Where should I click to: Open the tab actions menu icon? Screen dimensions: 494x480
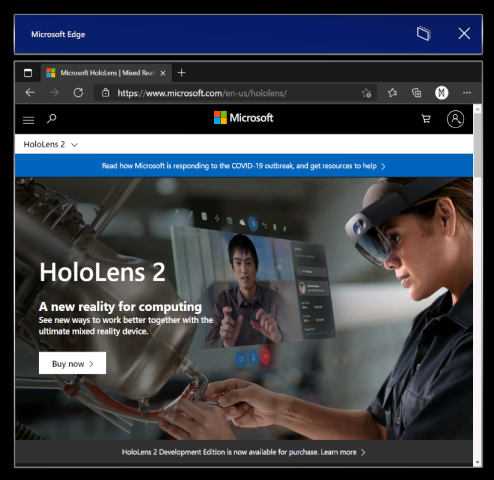28,73
